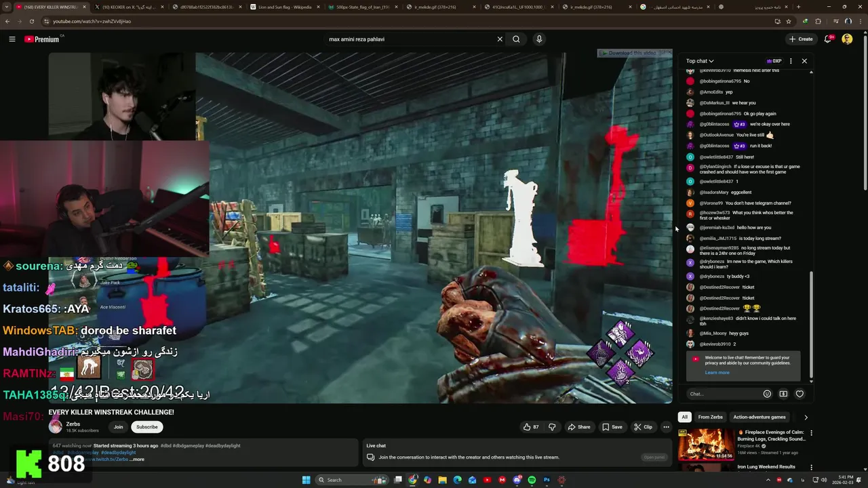Expand description with ...more
Image resolution: width=868 pixels, height=488 pixels.
point(137,460)
